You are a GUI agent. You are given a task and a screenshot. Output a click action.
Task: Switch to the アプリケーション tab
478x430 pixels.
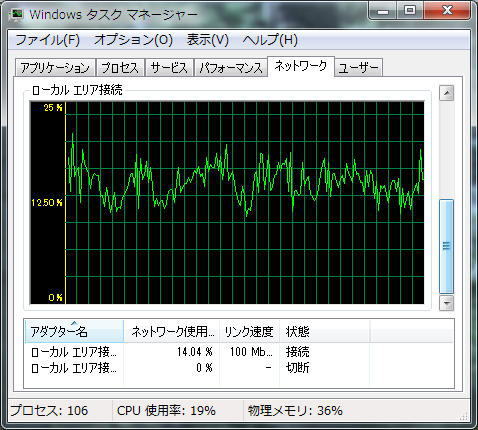(55, 68)
